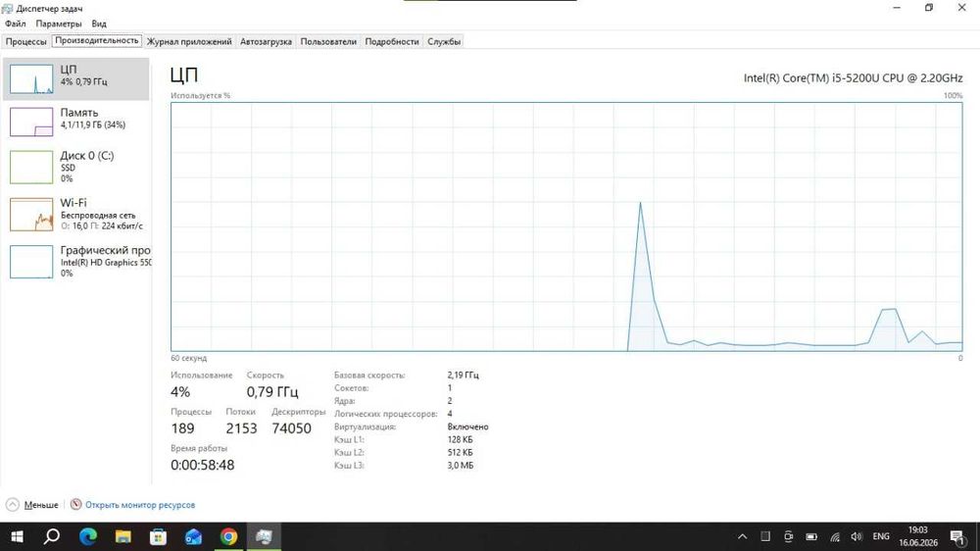Click the battery tray icon

tap(811, 536)
